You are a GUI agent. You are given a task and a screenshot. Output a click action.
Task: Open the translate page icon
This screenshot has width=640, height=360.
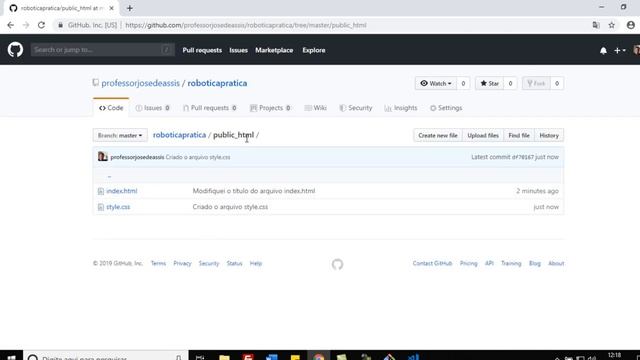tap(596, 25)
